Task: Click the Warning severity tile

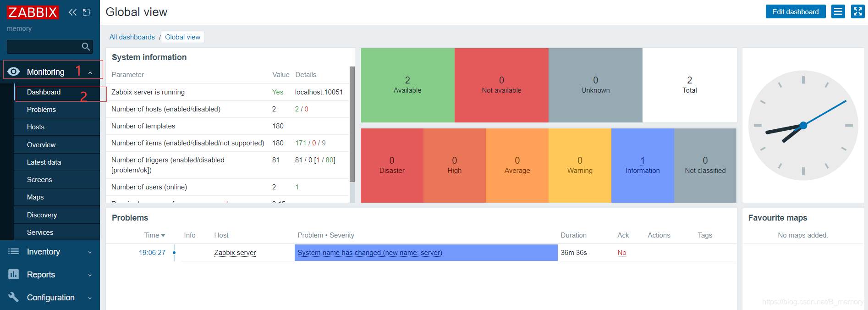Action: click(580, 166)
